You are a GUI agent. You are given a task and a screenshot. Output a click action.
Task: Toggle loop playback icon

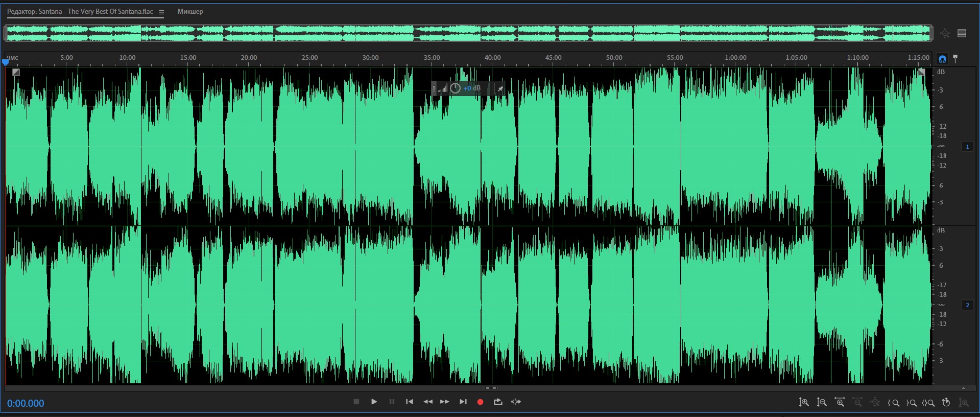click(498, 402)
